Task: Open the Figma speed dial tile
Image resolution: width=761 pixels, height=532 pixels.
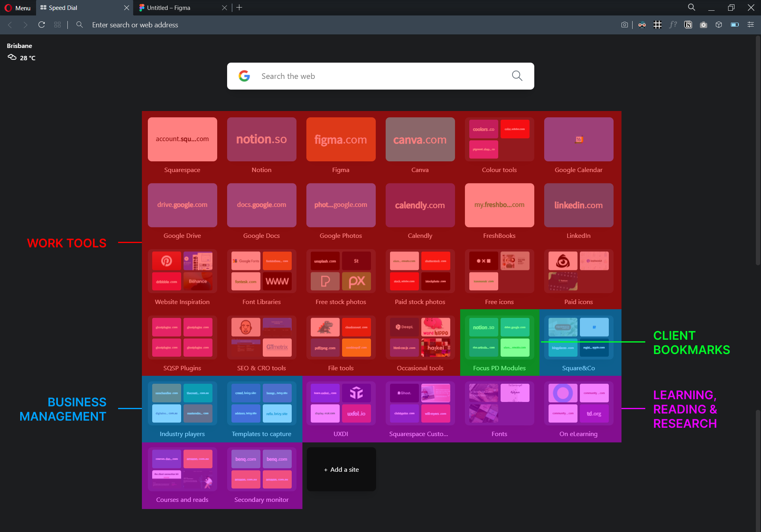Action: [x=341, y=139]
